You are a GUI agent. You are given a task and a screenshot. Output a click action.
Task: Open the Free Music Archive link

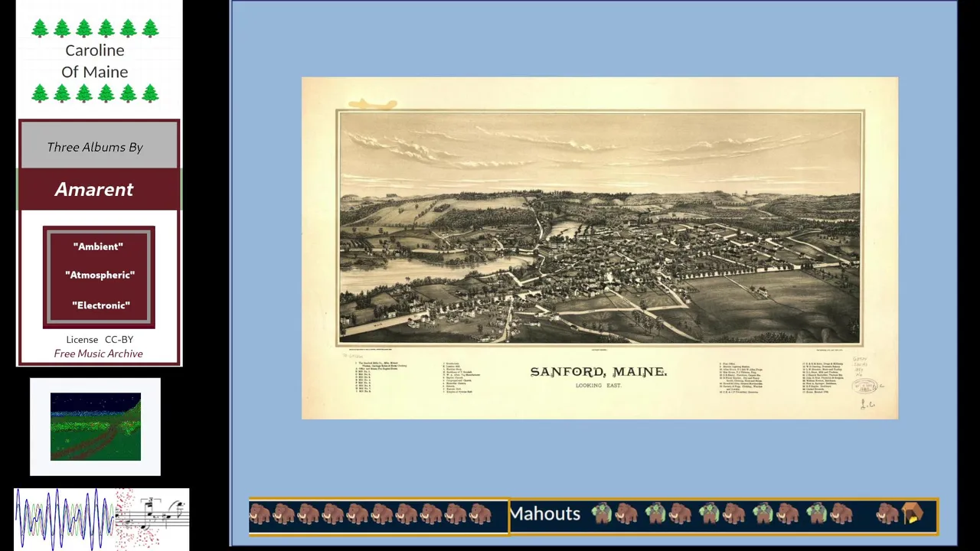(98, 354)
